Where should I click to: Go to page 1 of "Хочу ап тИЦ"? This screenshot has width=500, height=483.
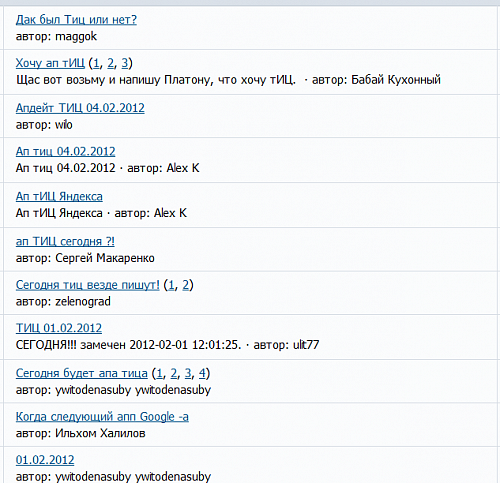[x=96, y=63]
